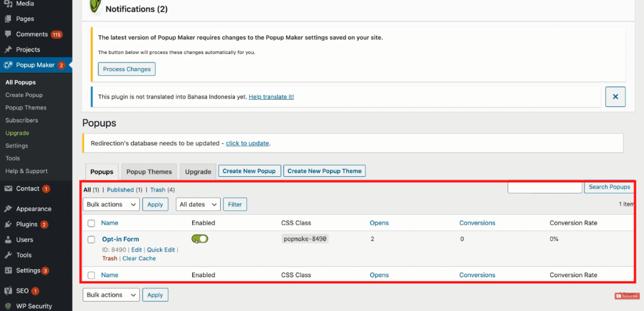Sort by Conversions column header

tap(477, 223)
